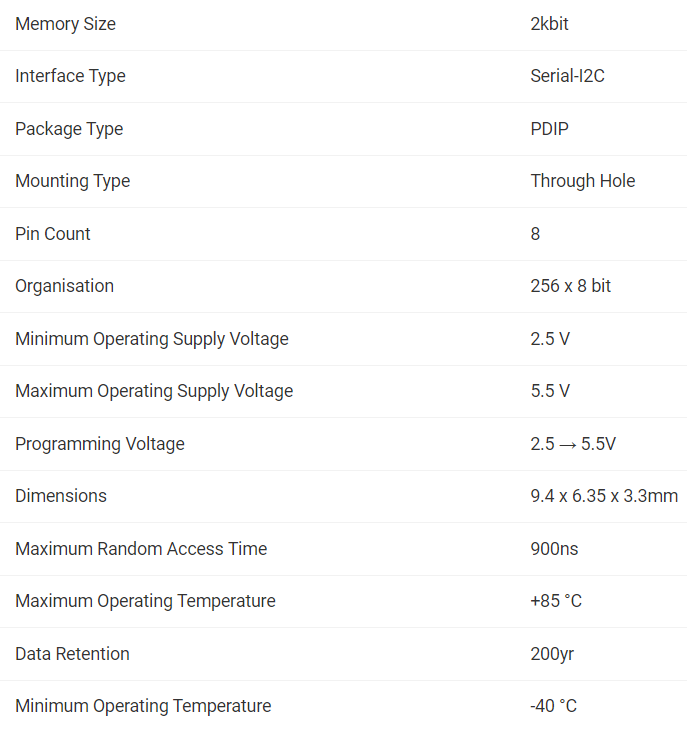Click the 5.5 V maximum voltage value
The height and width of the screenshot is (732, 687).
tap(550, 391)
